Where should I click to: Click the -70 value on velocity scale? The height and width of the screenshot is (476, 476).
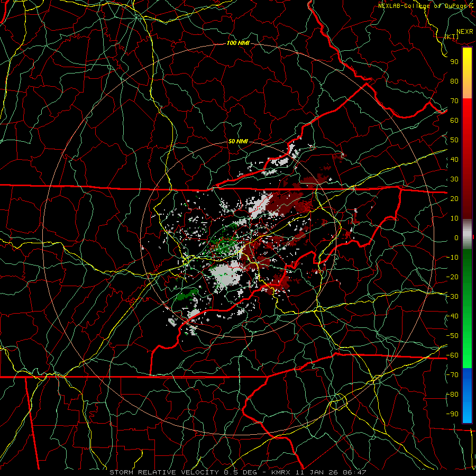[x=452, y=375]
